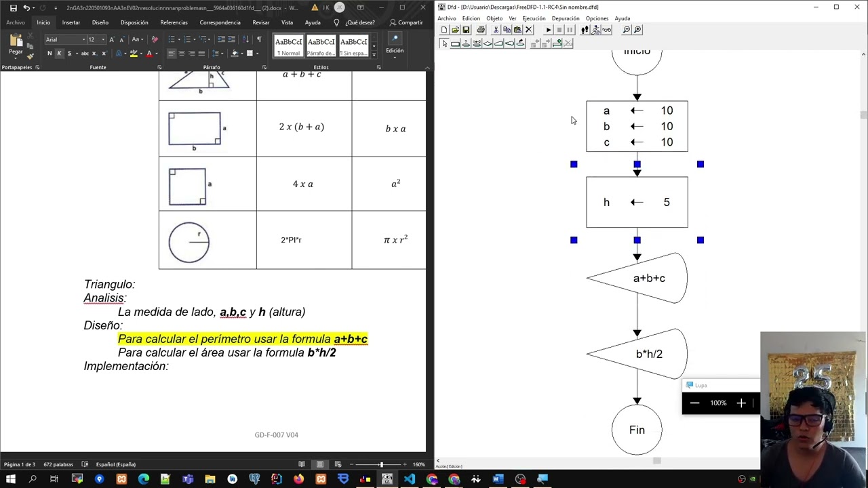The image size is (868, 488).
Task: Start step-by-step execution with the footprints icon
Action: point(585,30)
